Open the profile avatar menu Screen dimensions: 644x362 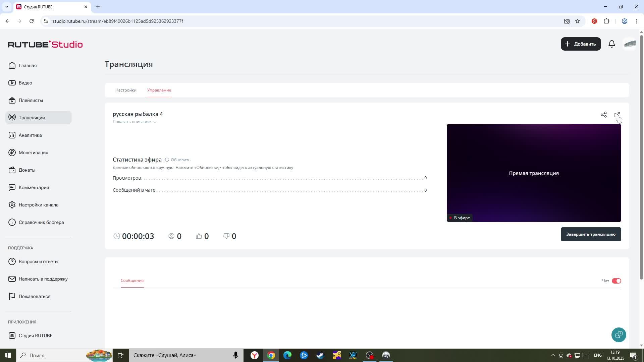coord(630,44)
